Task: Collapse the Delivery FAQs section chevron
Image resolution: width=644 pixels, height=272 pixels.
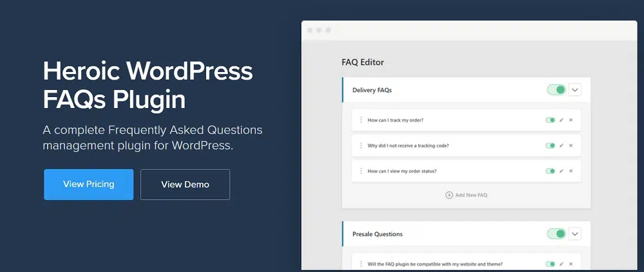Action: (575, 90)
